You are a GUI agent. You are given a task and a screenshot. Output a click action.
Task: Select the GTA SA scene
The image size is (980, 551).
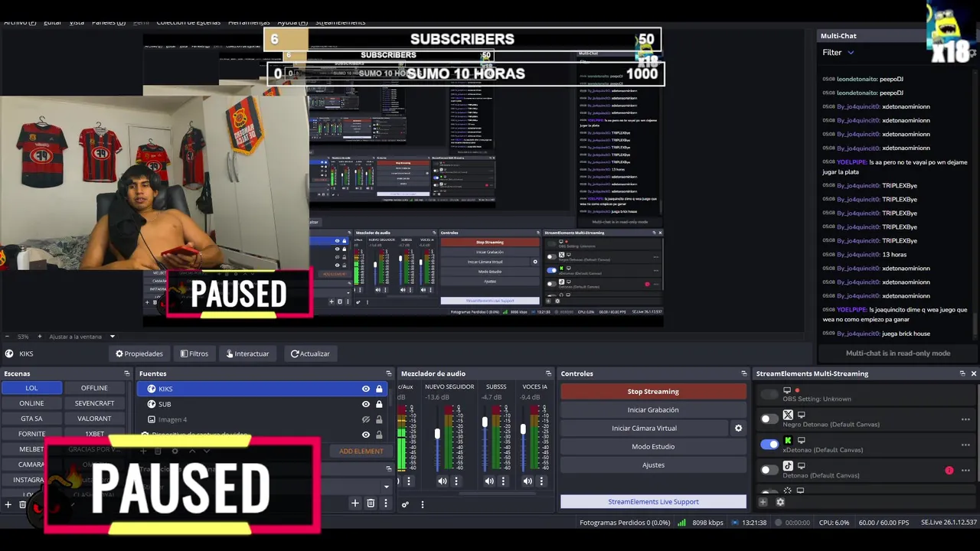point(31,419)
